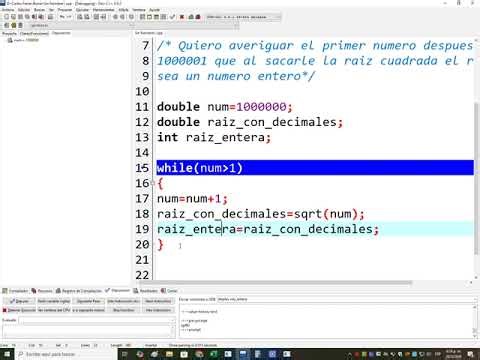The width and height of the screenshot is (480, 360).
Task: Open the Registro de Compilación tab
Action: pos(79,291)
